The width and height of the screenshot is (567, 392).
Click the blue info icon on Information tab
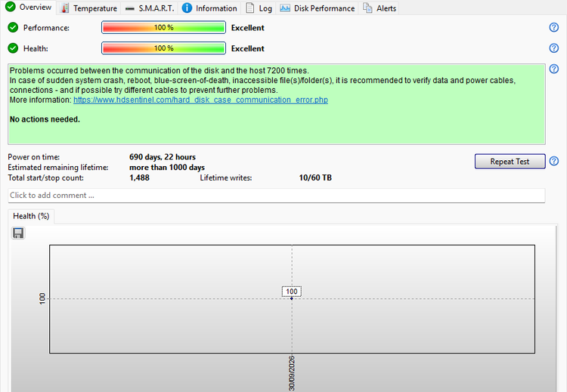click(187, 8)
